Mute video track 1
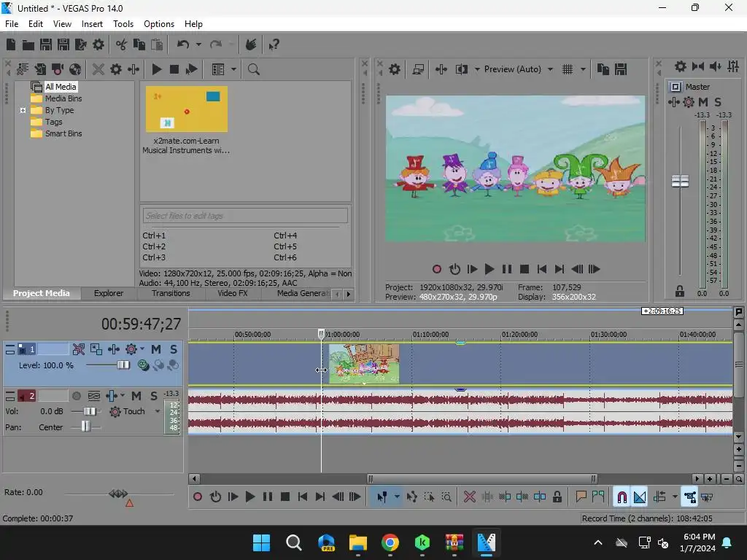 (156, 349)
